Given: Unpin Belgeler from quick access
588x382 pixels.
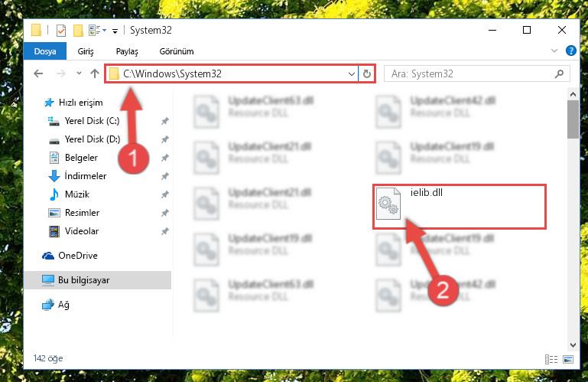Looking at the screenshot, I should [x=164, y=158].
